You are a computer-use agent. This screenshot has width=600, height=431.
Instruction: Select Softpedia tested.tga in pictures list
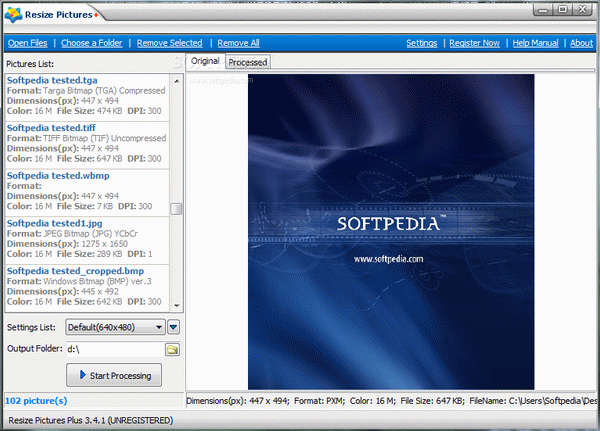(87, 98)
